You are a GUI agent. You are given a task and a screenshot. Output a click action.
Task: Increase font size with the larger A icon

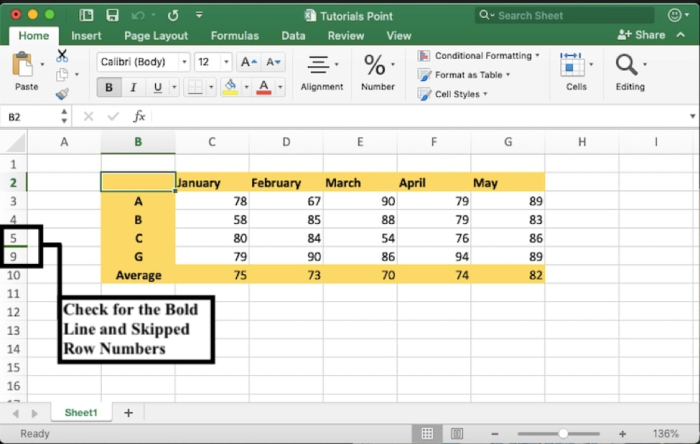[x=248, y=62]
